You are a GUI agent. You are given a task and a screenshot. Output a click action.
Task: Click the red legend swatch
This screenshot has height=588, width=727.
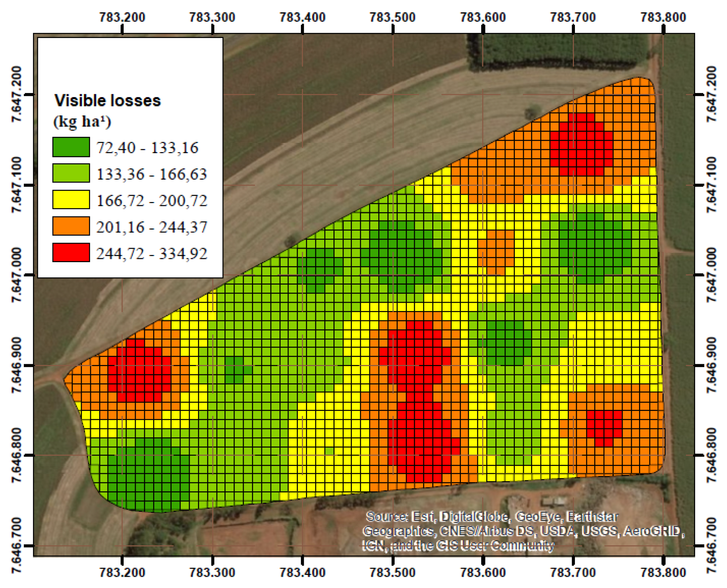[x=71, y=253]
